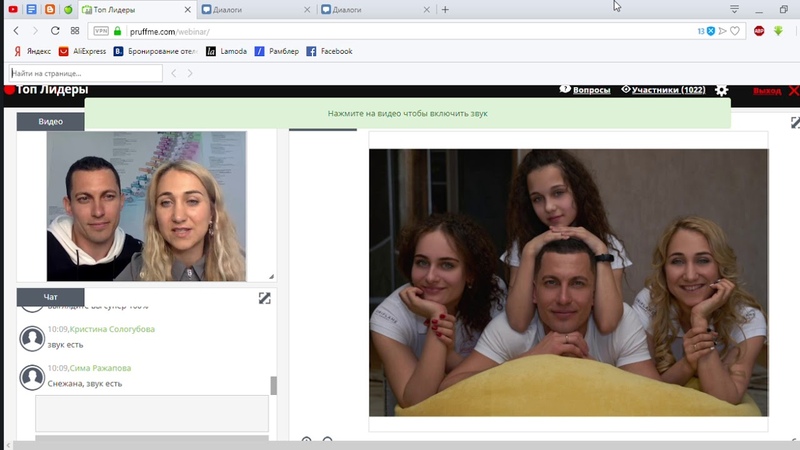Click the message 'Снежана, звук есть'
The height and width of the screenshot is (450, 800).
85,384
